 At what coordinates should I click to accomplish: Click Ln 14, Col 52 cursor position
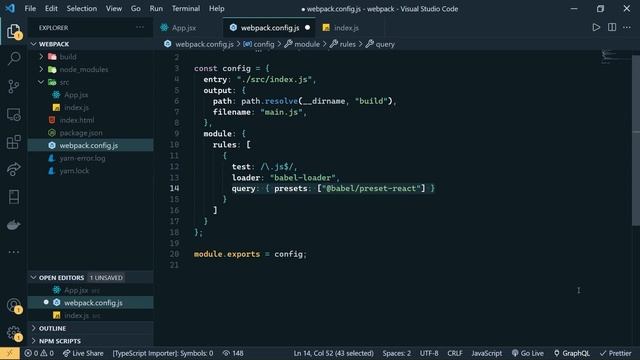[333, 353]
